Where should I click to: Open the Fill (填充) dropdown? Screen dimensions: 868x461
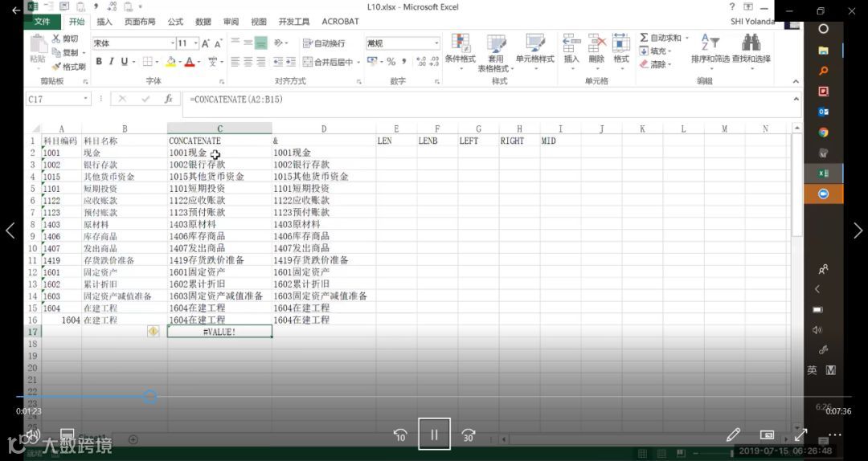point(656,51)
